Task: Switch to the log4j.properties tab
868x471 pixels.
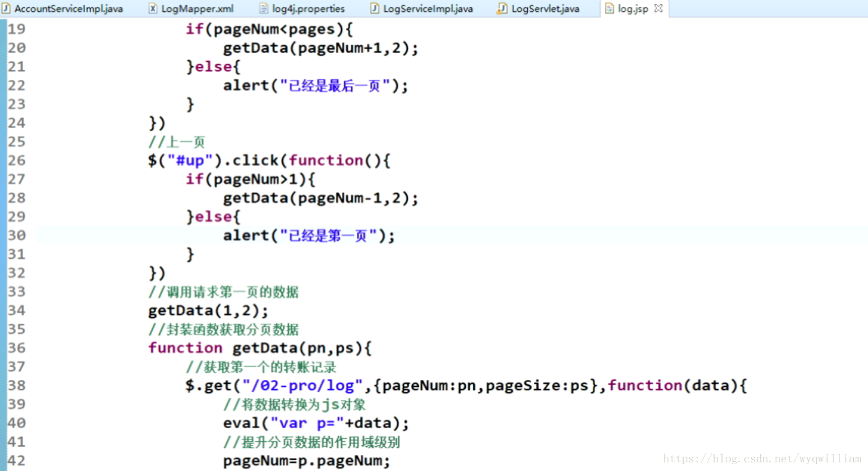Action: (x=303, y=9)
